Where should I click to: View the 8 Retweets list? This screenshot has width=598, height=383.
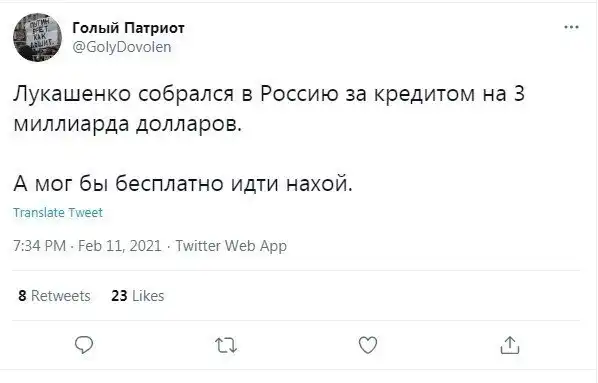[55, 296]
